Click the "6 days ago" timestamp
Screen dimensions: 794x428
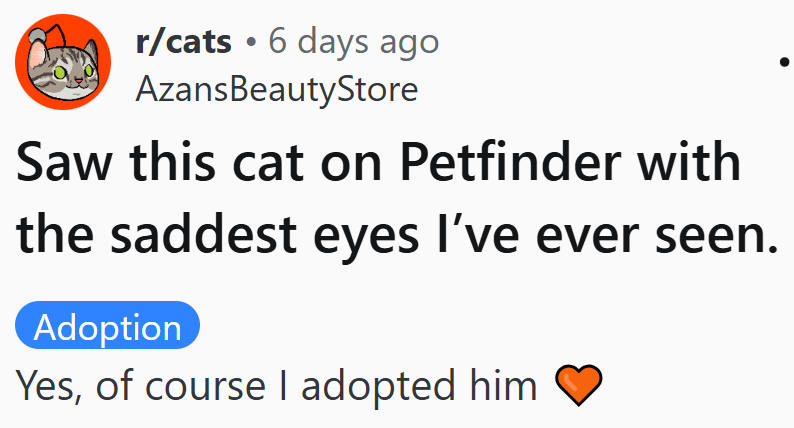[x=353, y=42]
